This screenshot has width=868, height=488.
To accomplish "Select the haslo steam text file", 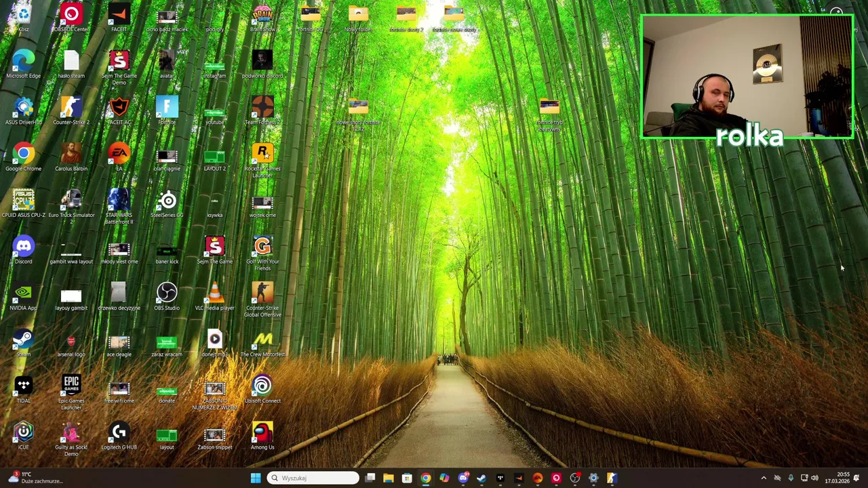I will 71,65.
